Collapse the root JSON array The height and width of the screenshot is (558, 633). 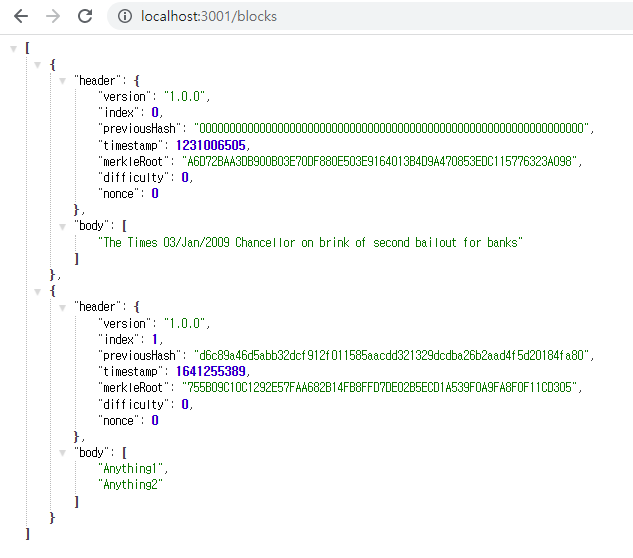[x=12, y=48]
